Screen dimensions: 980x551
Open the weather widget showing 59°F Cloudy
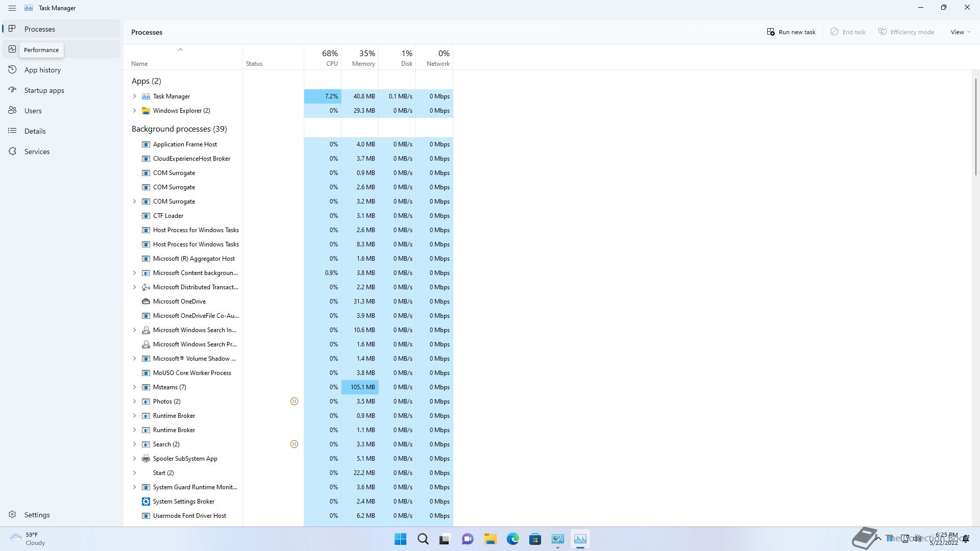pyautogui.click(x=28, y=539)
